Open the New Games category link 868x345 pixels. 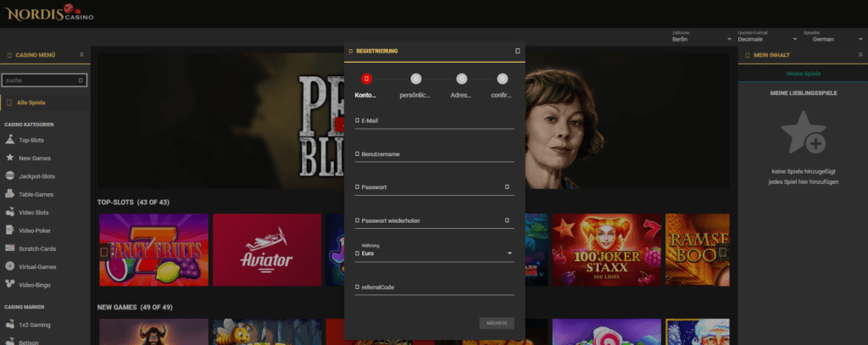[34, 159]
